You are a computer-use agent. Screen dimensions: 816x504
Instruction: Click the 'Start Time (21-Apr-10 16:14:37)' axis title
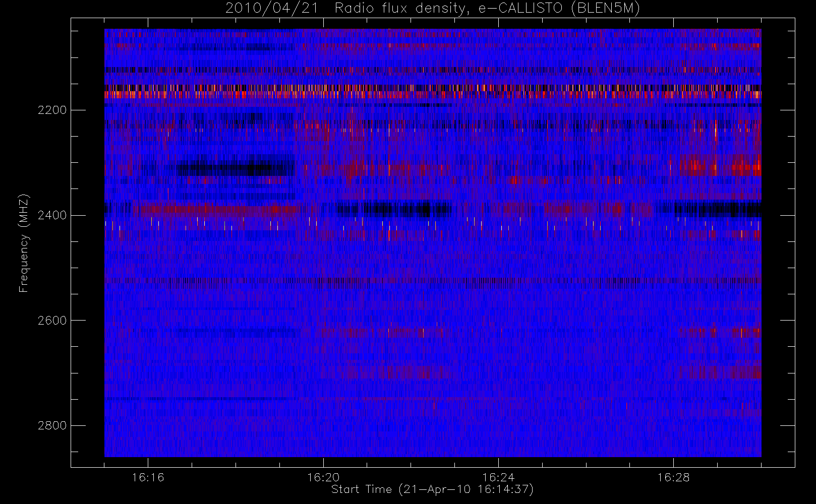(x=432, y=489)
